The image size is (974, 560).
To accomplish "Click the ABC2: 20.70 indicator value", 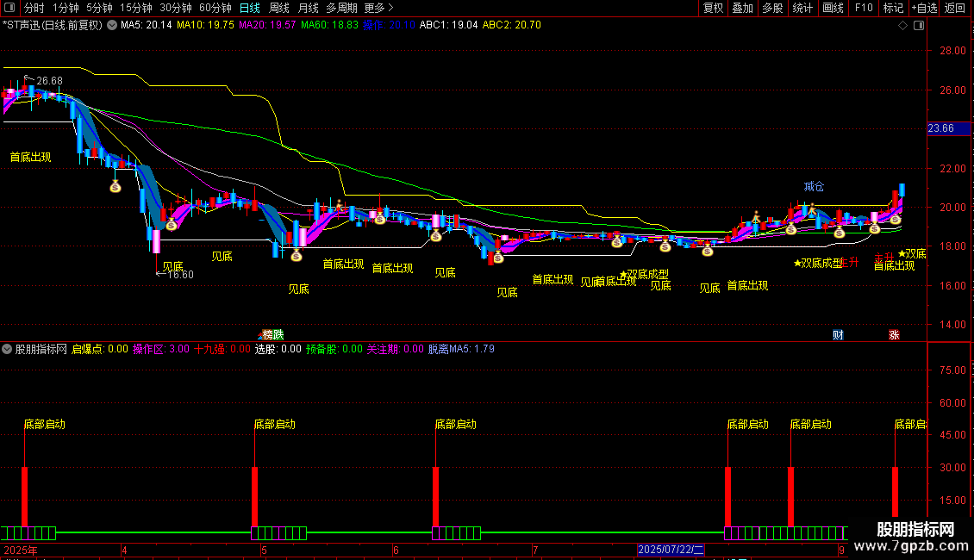I will coord(512,26).
